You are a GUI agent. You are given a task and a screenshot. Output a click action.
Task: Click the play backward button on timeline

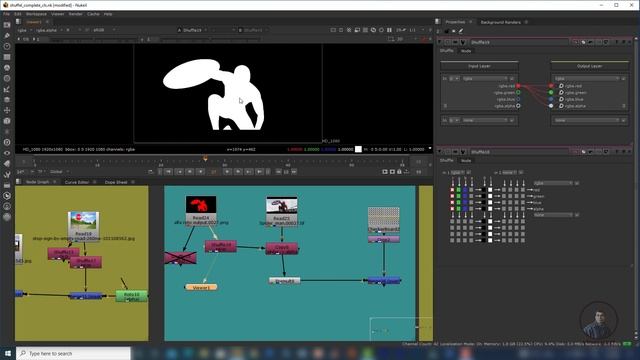coord(200,172)
